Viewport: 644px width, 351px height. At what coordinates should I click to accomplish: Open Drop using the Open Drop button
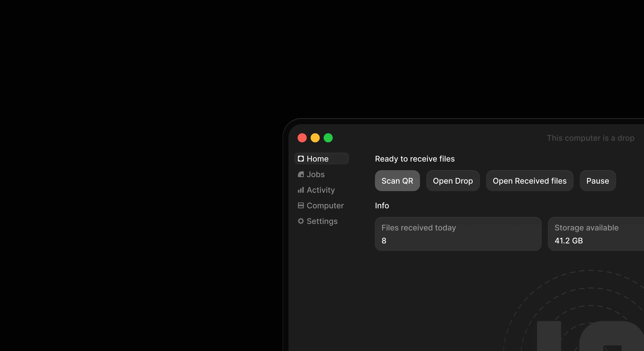click(x=453, y=181)
